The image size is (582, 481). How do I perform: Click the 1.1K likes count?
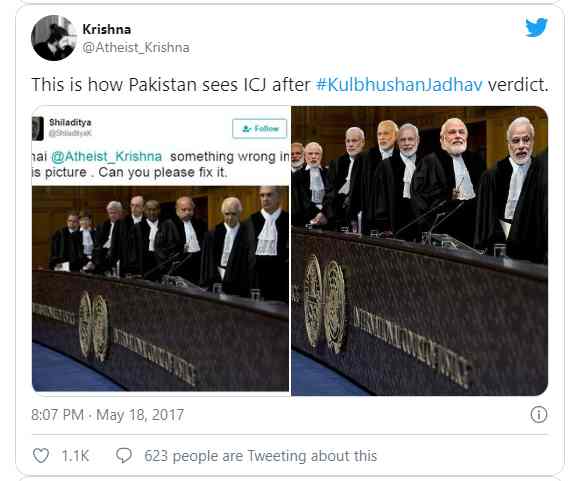(x=75, y=456)
